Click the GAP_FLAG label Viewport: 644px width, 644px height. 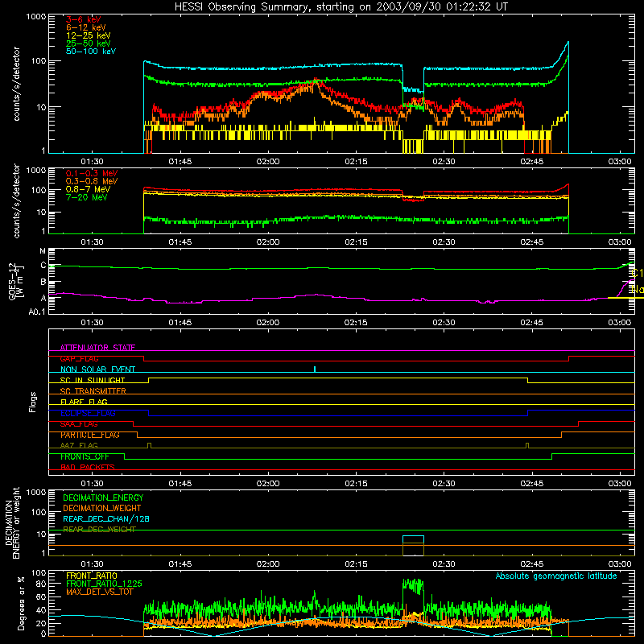pyautogui.click(x=79, y=358)
